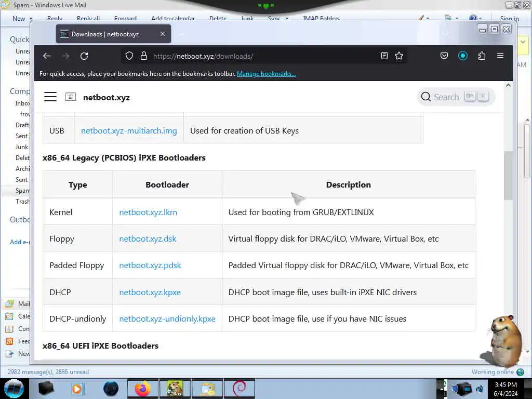Click the 'Bootloader' column header
Screen dimensions: 532x399
click(167, 184)
